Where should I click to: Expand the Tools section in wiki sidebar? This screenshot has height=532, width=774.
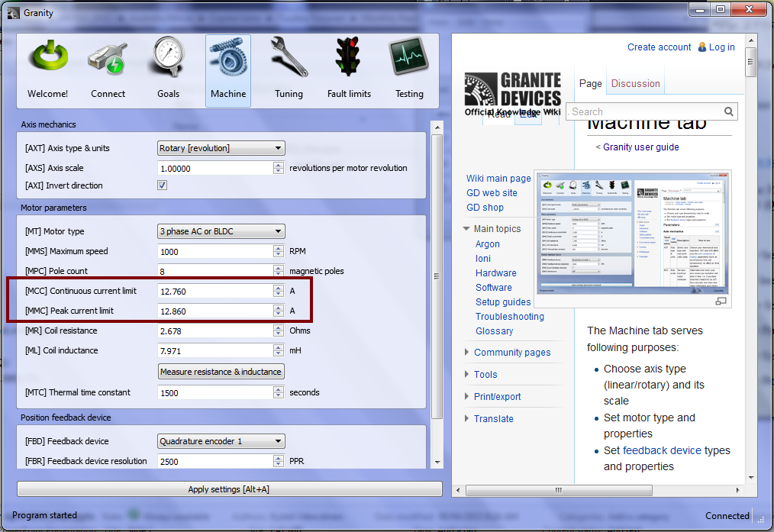coord(485,375)
